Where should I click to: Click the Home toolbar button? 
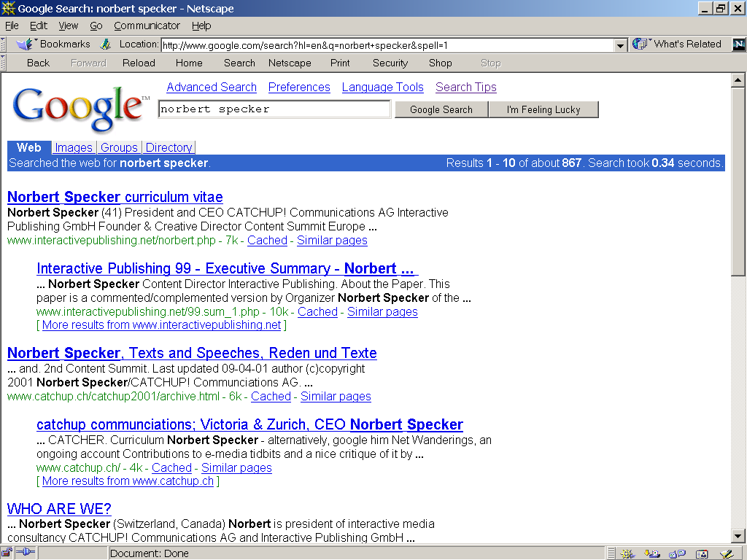click(x=189, y=63)
